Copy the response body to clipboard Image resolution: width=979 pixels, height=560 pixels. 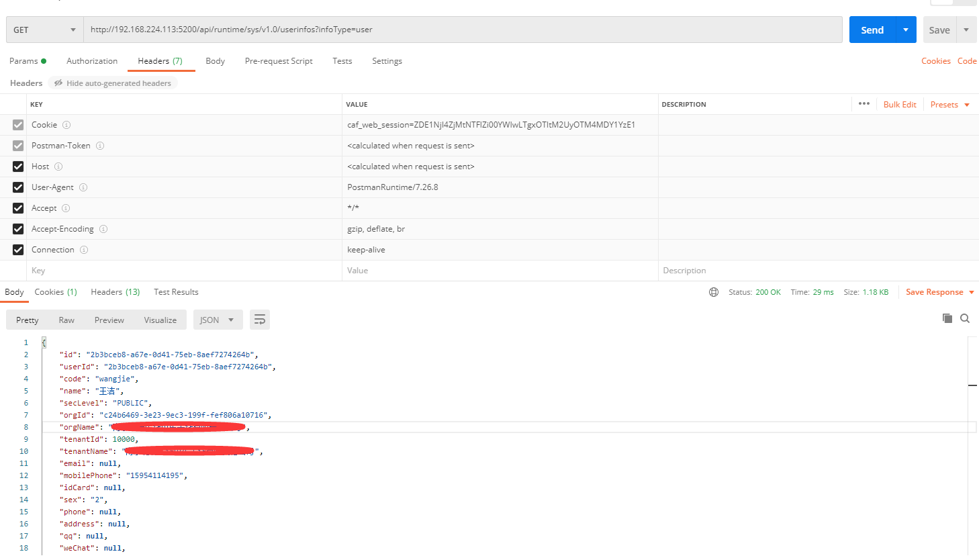(x=947, y=319)
